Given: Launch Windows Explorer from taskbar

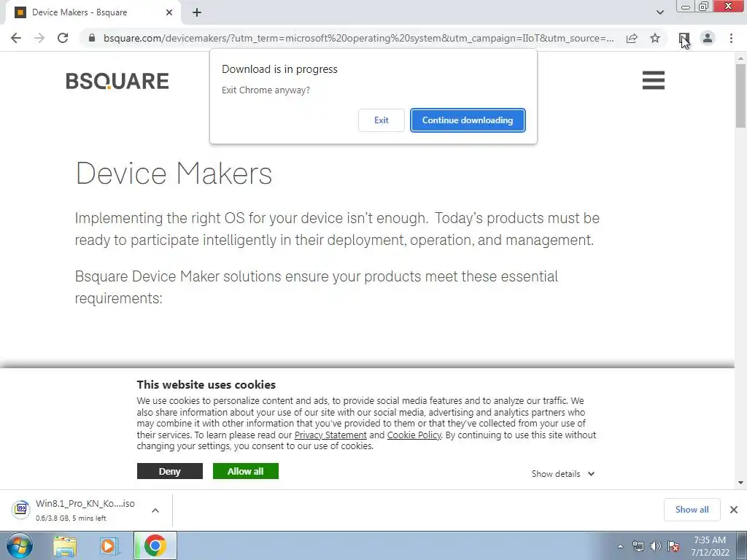Looking at the screenshot, I should click(x=65, y=545).
